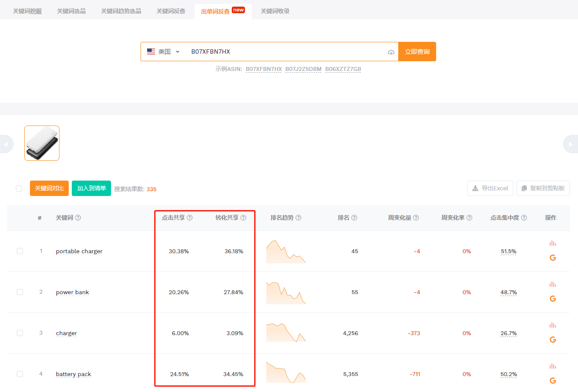Open example ASIN link B07J2Z5DBM

click(x=303, y=69)
